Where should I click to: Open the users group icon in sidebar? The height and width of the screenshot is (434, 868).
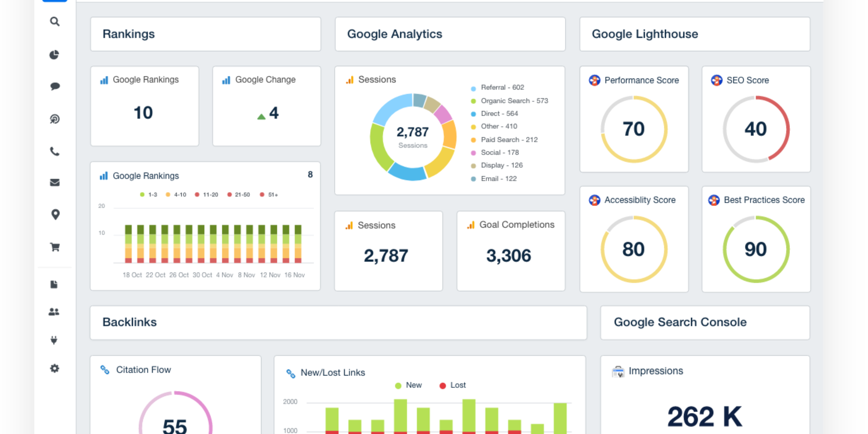pyautogui.click(x=54, y=312)
